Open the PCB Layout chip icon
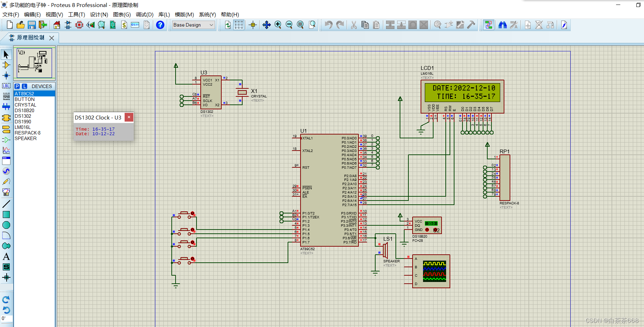Image resolution: width=644 pixels, height=327 pixels. click(x=79, y=25)
